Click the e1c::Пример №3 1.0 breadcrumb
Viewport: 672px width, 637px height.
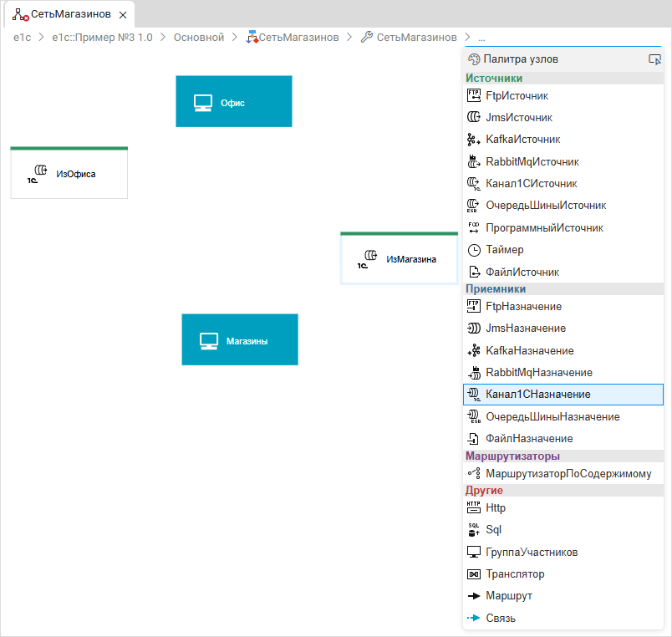point(102,38)
